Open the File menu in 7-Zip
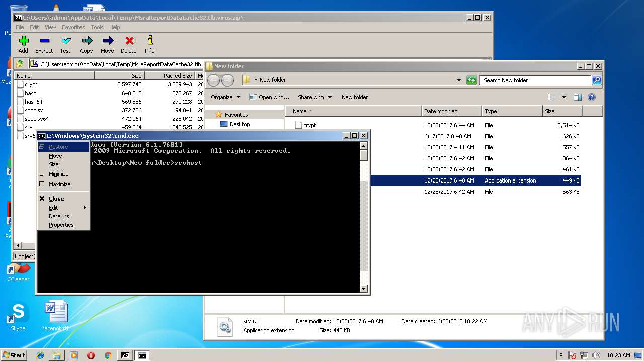The width and height of the screenshot is (644, 362). 20,27
